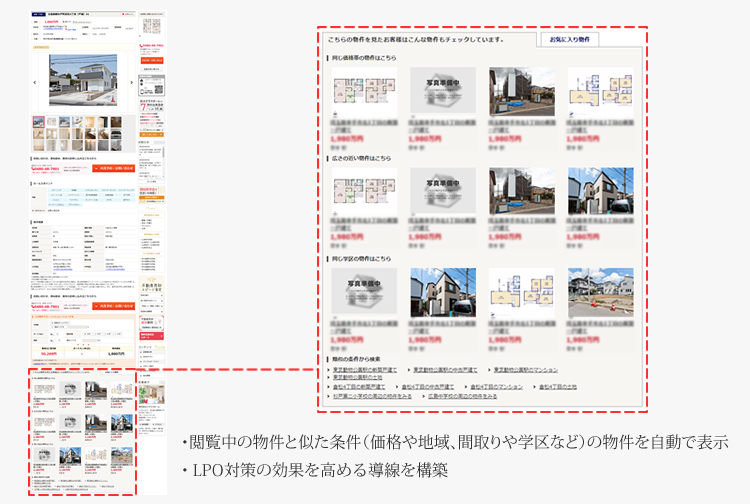Click the 東武動物公園駅のマンション link
The image size is (750, 504).
tap(525, 369)
